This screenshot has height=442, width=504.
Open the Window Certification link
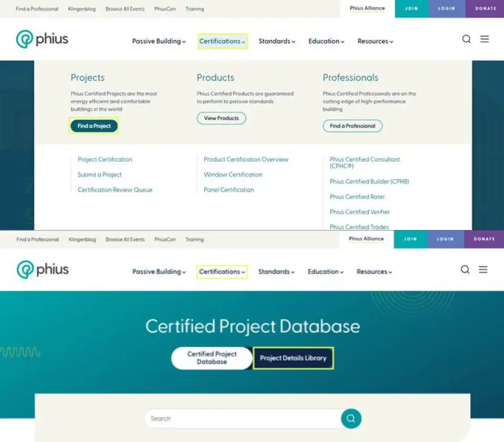(233, 175)
